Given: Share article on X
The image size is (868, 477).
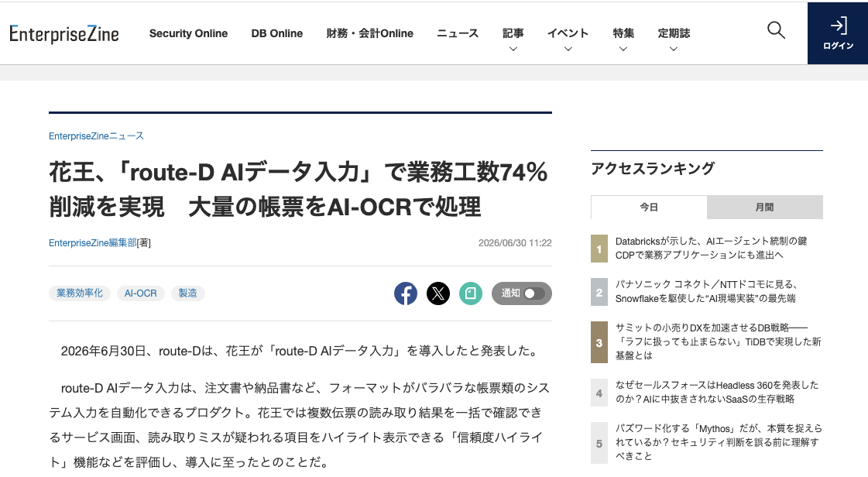Looking at the screenshot, I should pyautogui.click(x=438, y=293).
